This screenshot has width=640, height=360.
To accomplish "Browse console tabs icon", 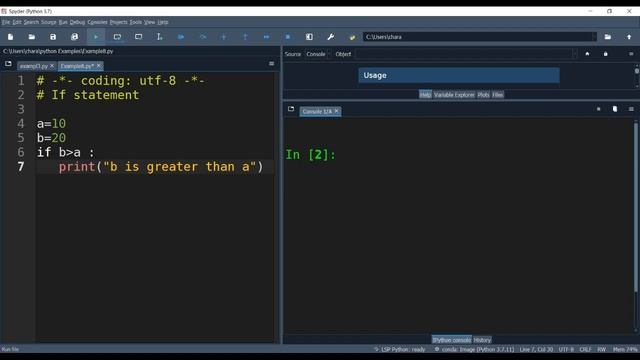I will click(291, 109).
